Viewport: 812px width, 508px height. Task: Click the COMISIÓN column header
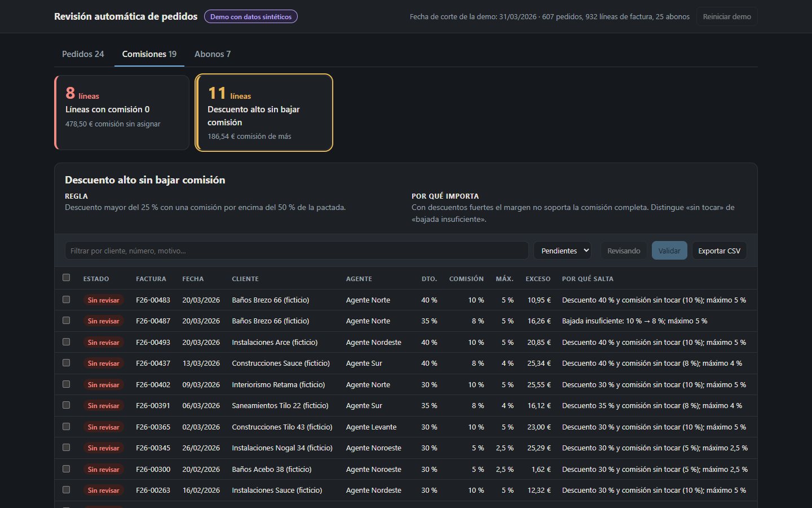pyautogui.click(x=466, y=279)
